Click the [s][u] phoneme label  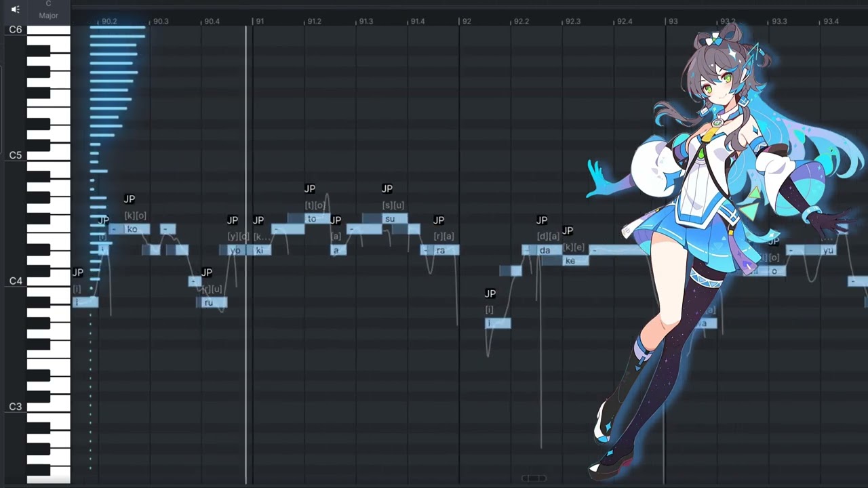click(x=393, y=205)
